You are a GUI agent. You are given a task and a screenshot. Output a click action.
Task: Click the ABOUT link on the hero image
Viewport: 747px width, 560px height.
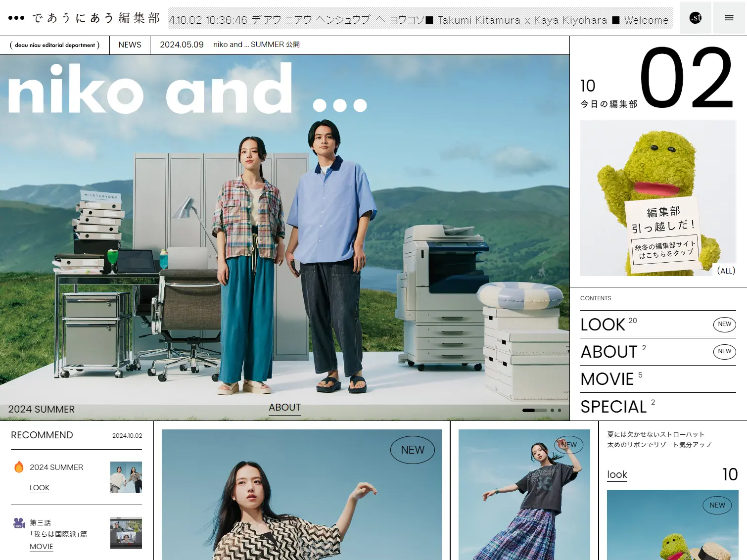[284, 408]
